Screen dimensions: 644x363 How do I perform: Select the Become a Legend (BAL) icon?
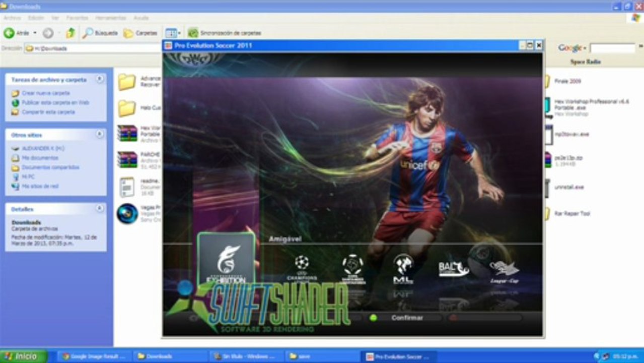(x=453, y=269)
